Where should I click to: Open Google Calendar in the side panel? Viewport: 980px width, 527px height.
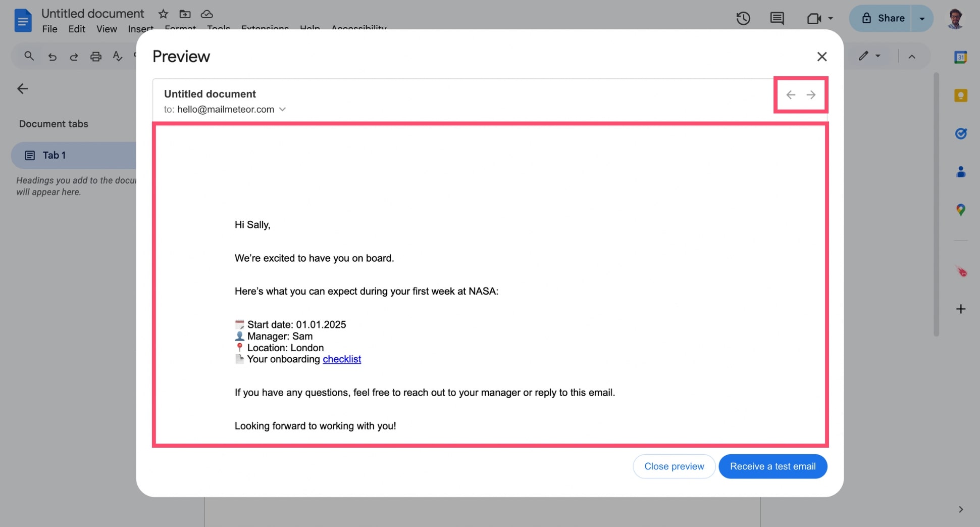click(x=961, y=57)
